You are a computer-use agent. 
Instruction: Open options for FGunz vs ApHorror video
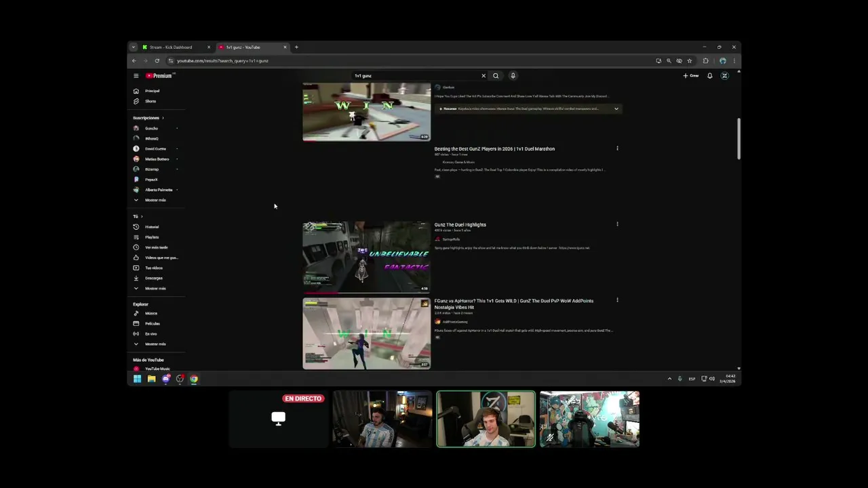coord(617,300)
